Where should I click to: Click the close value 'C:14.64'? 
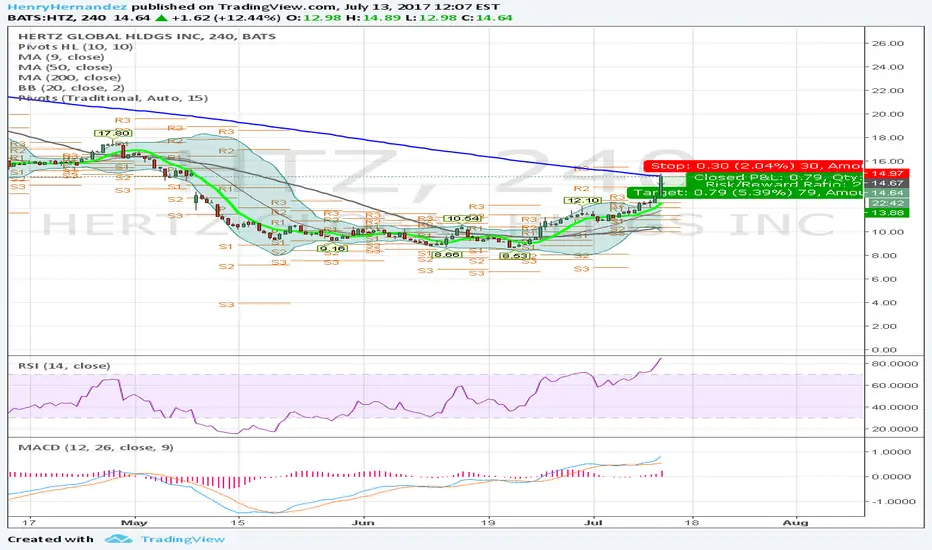(486, 18)
